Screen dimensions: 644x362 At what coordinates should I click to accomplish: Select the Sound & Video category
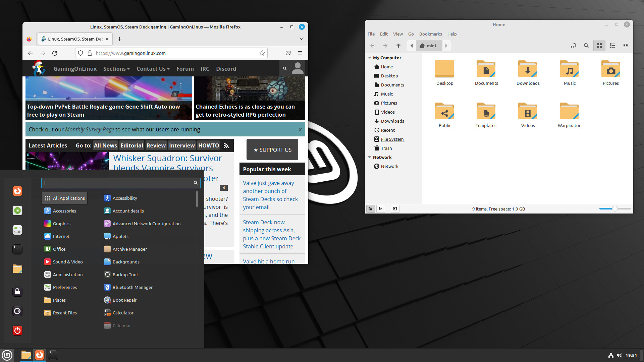pyautogui.click(x=67, y=262)
